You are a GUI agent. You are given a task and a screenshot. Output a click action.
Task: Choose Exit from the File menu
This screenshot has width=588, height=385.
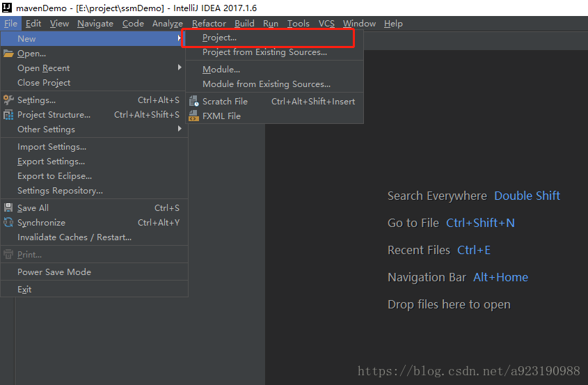94,290
